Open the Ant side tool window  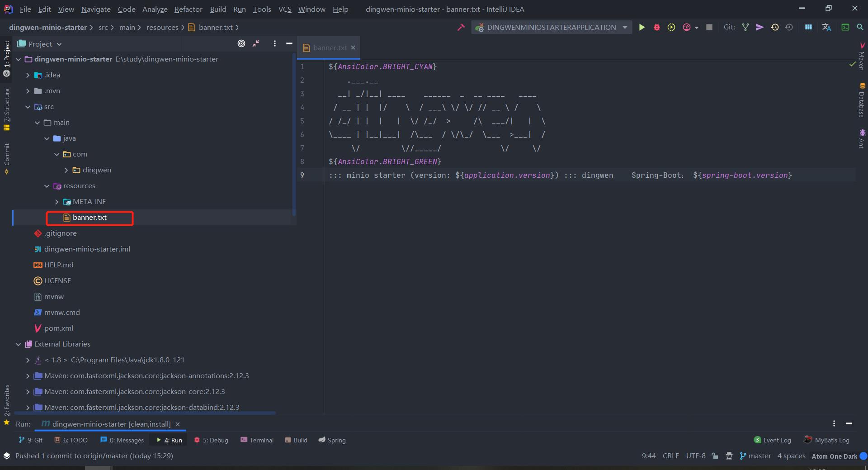pos(862,138)
